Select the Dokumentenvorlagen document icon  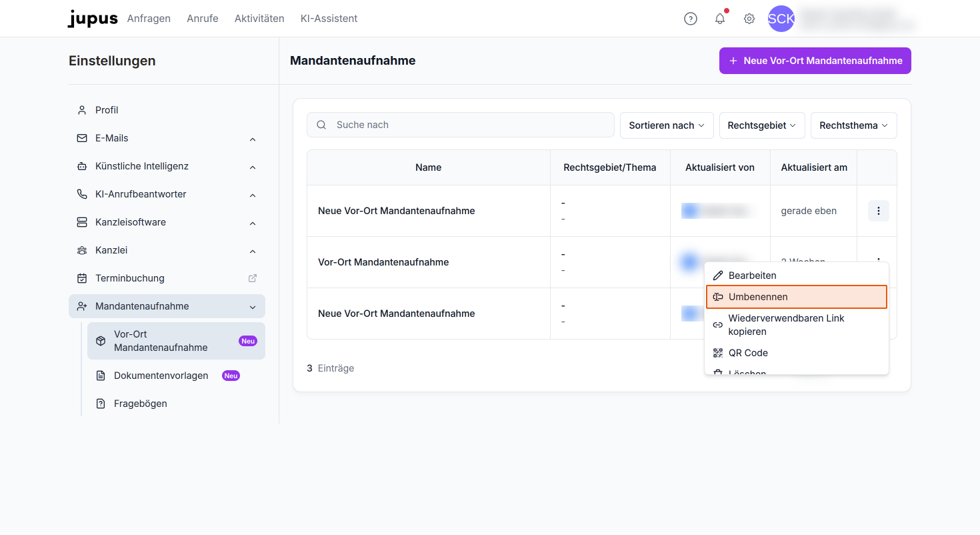click(101, 376)
